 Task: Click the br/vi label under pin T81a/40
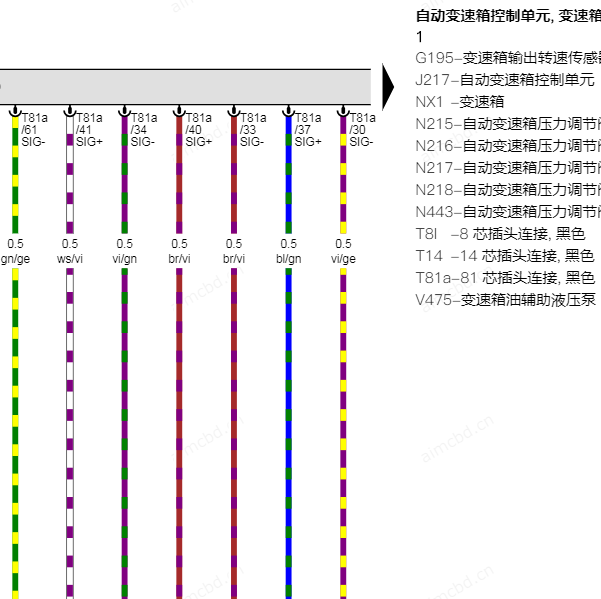(179, 259)
